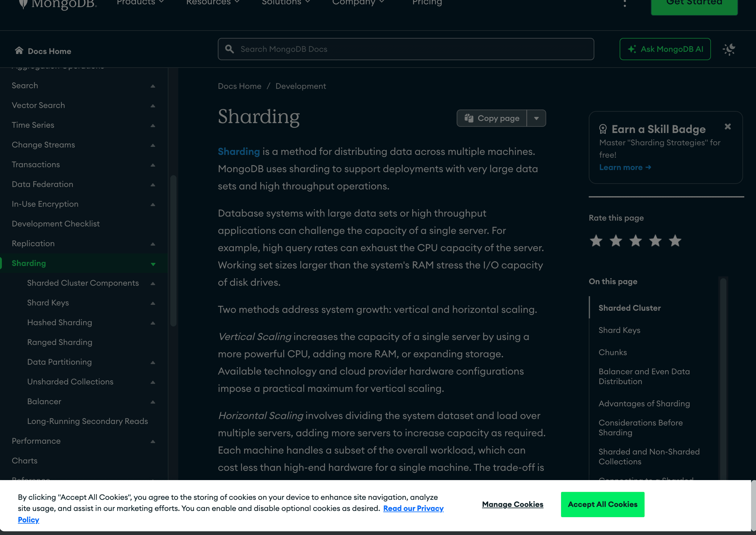
Task: Expand the Shard Keys sidebar arrow
Action: 153,303
